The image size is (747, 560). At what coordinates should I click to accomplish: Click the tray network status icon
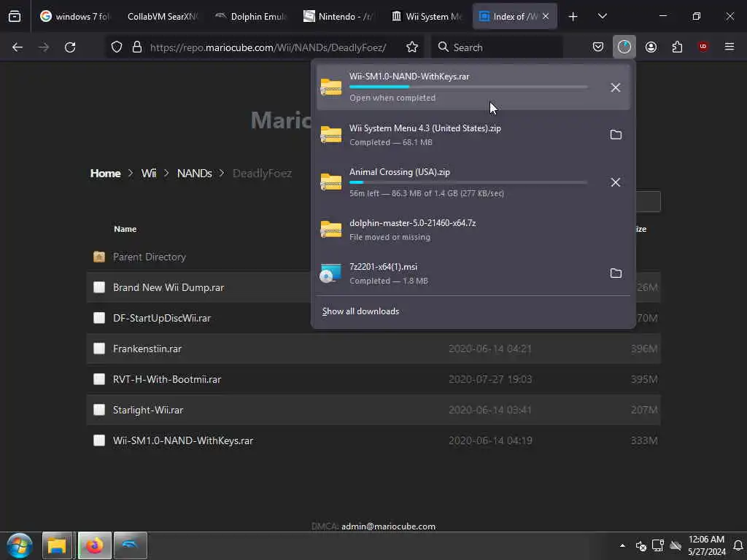pos(658,545)
